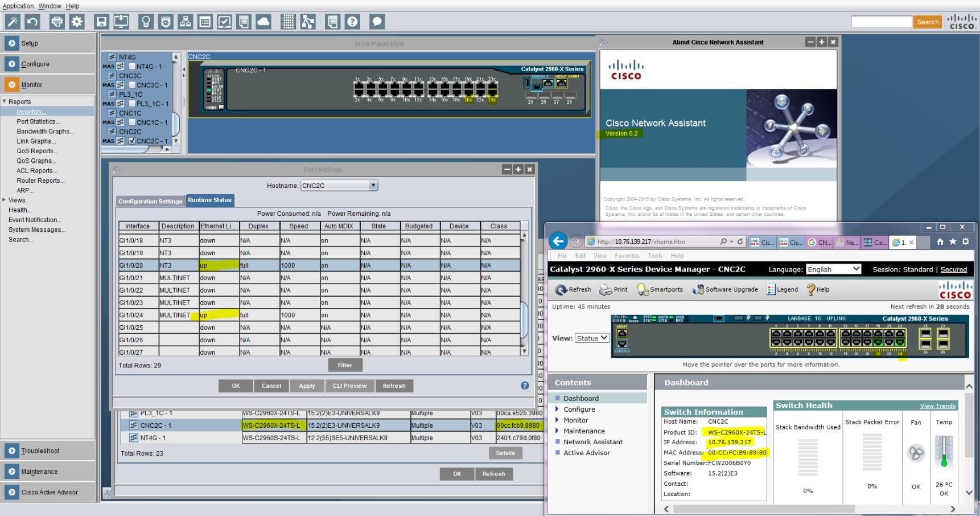Check the NT4G - 1 device checkbox
The height and width of the screenshot is (516, 980).
point(132,67)
